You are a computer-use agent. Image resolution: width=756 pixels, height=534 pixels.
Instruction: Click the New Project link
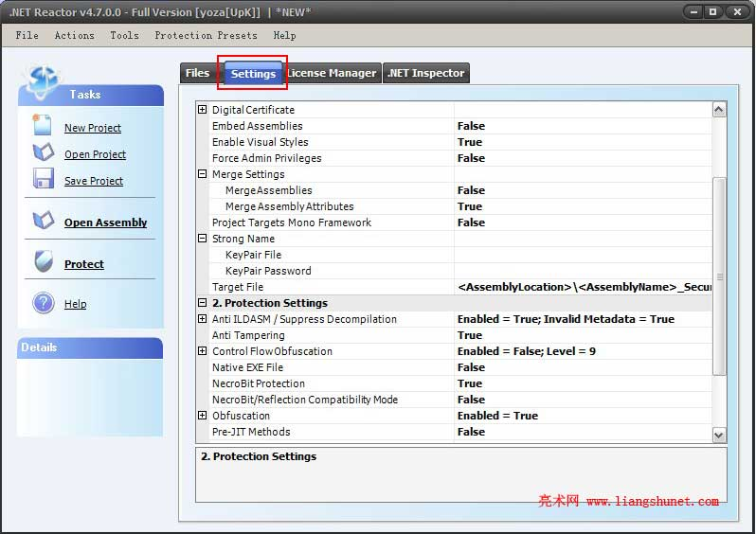tap(93, 128)
